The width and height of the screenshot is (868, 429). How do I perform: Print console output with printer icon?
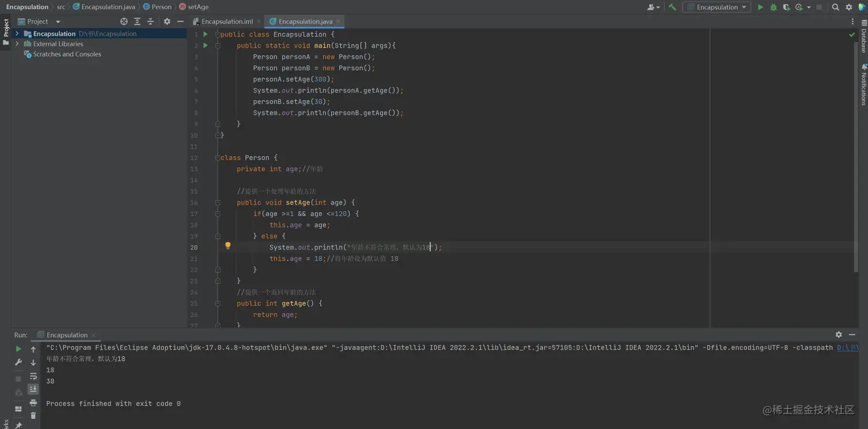[33, 403]
